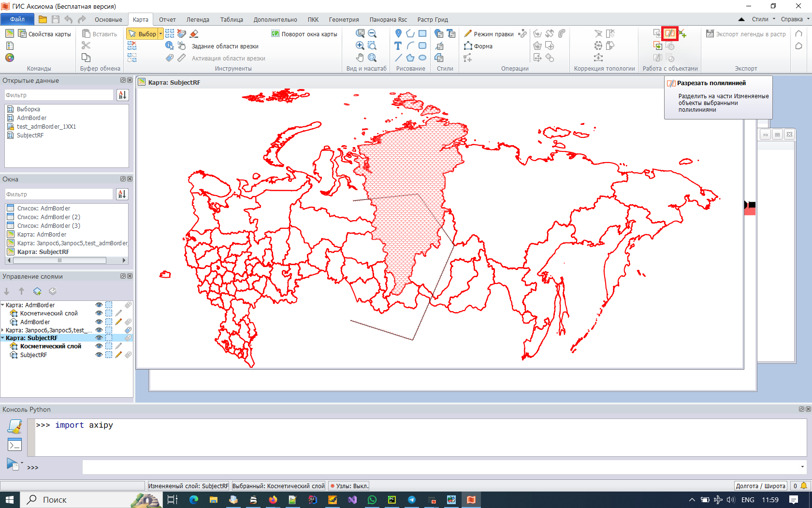Select the zoom in magnifier tool

coord(360,45)
